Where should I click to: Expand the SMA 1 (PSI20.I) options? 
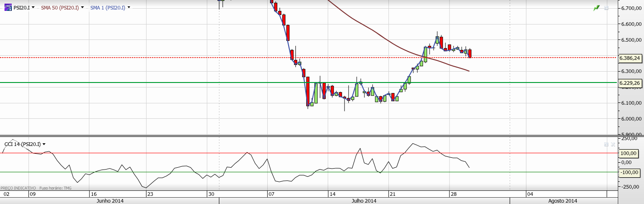click(129, 8)
